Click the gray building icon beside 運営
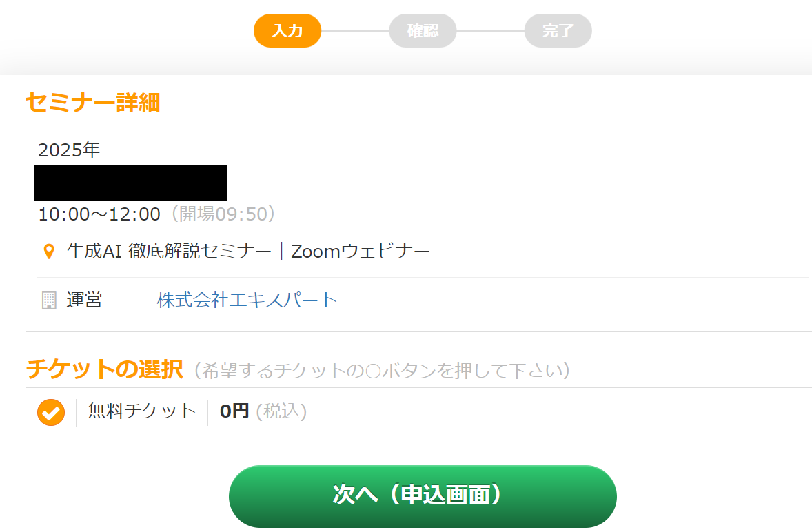This screenshot has height=532, width=812. pyautogui.click(x=49, y=300)
